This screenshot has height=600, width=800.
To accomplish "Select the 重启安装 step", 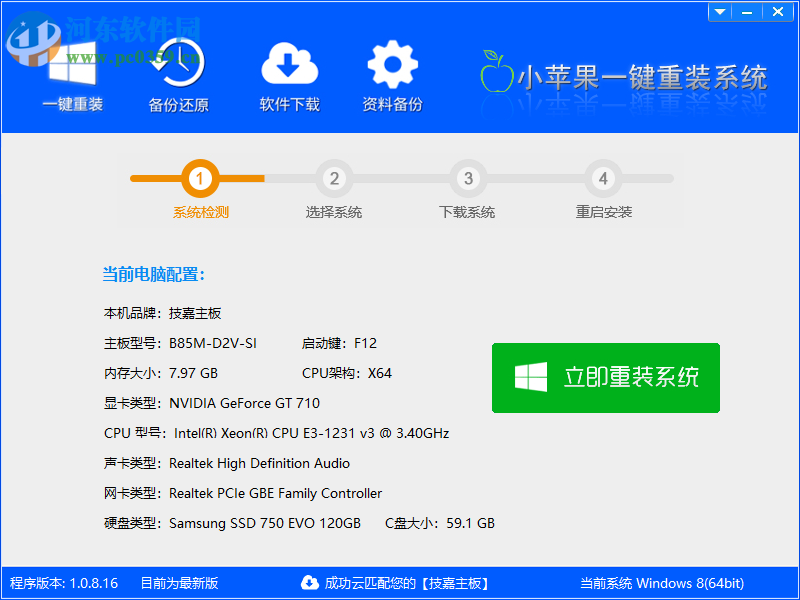I will [x=602, y=212].
